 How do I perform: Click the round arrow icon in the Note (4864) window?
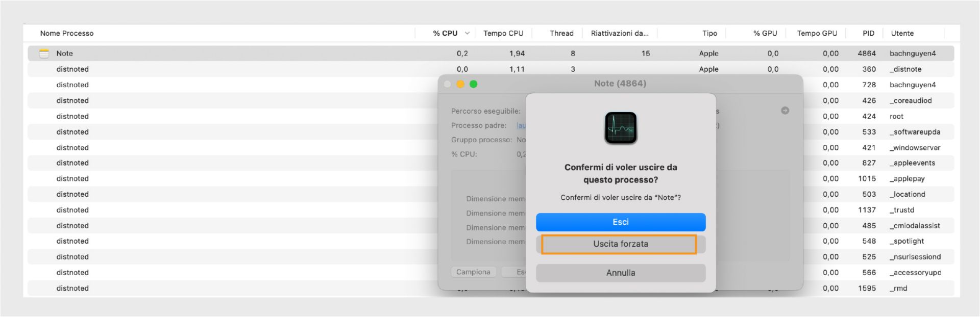(785, 111)
